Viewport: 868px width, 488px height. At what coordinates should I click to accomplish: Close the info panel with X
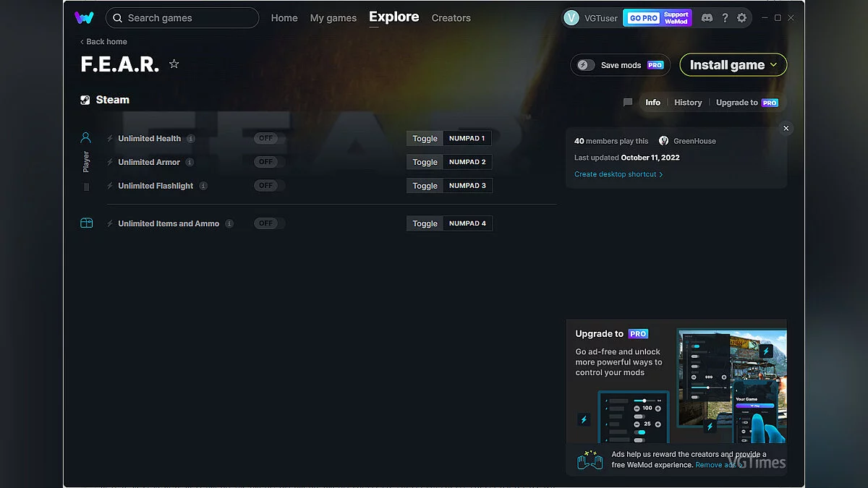pyautogui.click(x=786, y=128)
